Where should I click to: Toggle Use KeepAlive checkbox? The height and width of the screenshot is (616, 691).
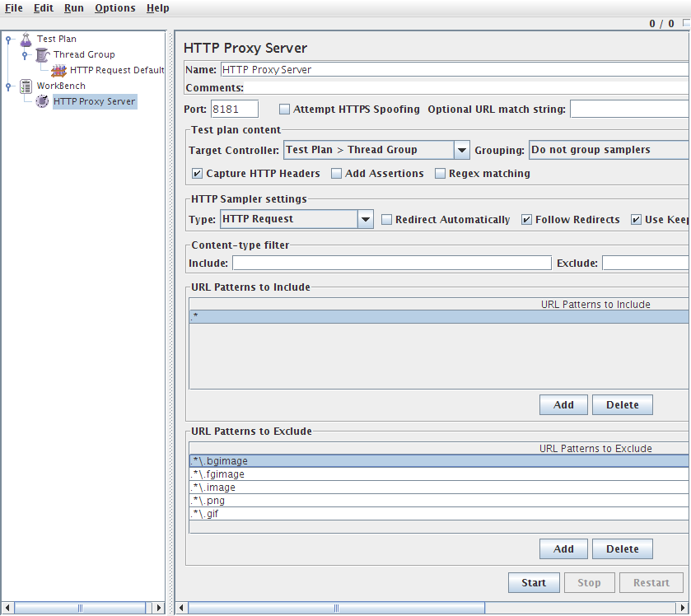tap(636, 219)
